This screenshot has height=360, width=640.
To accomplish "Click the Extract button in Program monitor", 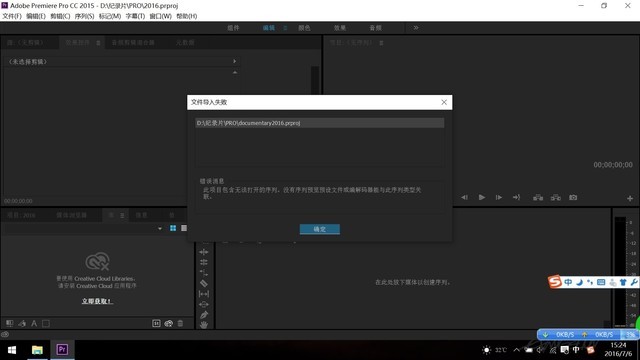I will point(556,198).
